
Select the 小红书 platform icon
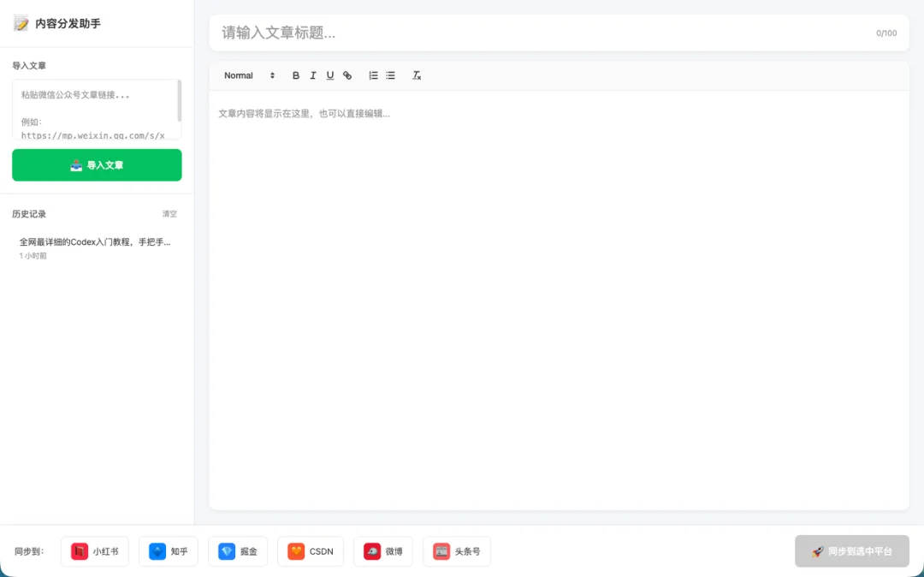[94, 551]
